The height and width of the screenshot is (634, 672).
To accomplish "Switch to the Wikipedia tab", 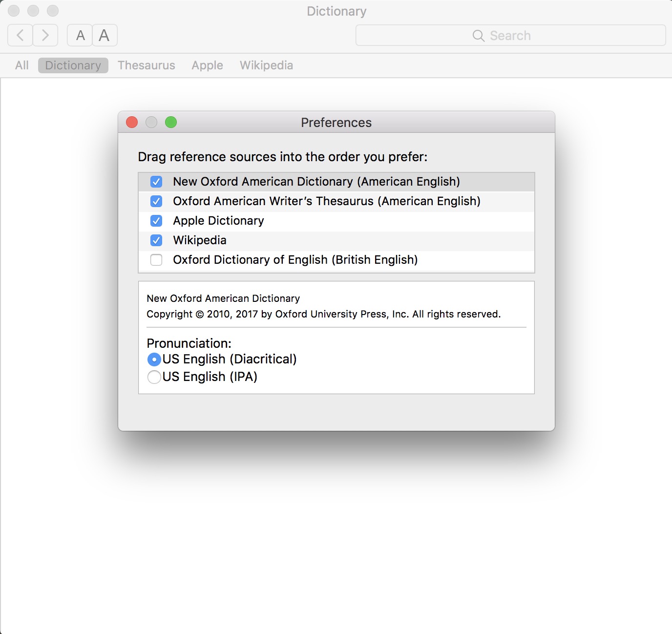I will (266, 65).
